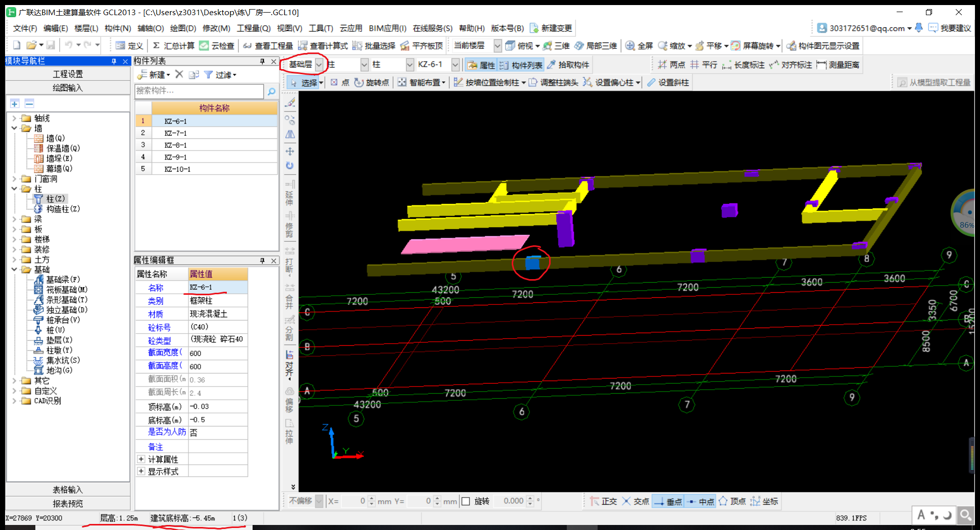The height and width of the screenshot is (530, 980).
Task: Toggle 垂点 perpendicular snap
Action: 667,501
